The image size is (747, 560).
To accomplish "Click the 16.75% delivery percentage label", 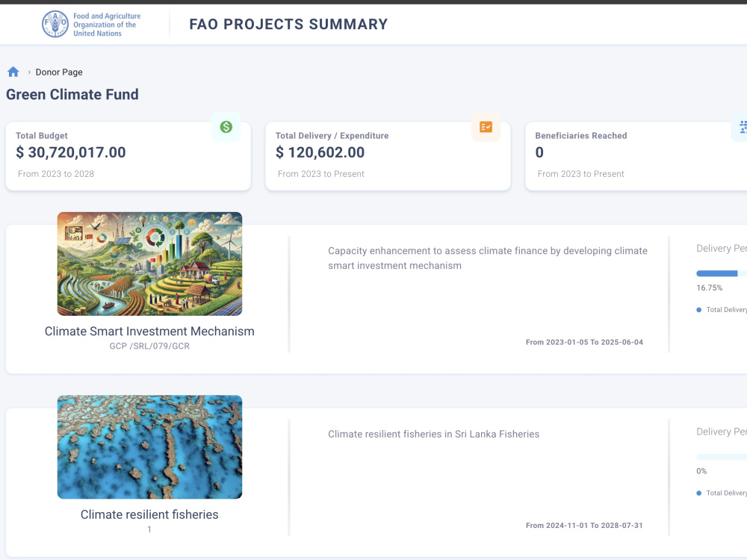I will point(710,288).
